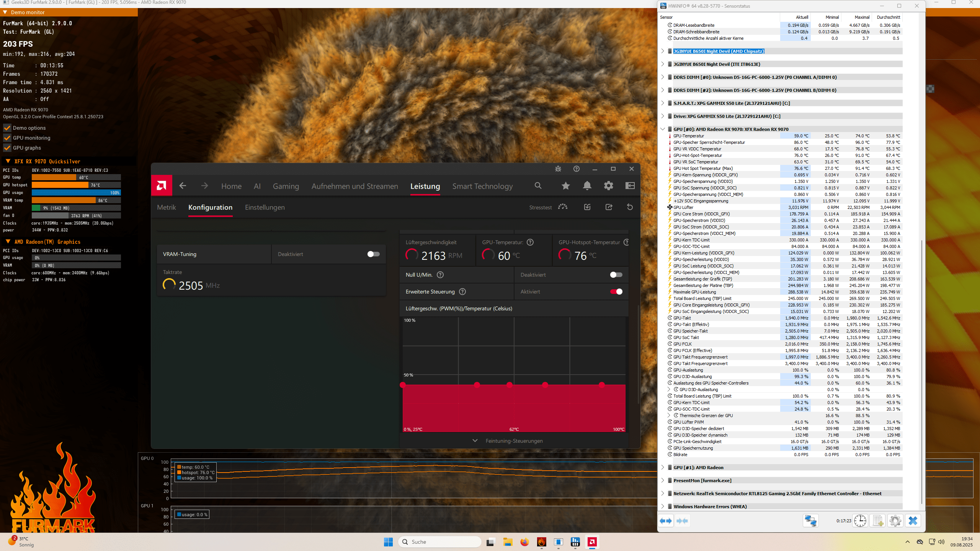This screenshot has height=551, width=980.
Task: Uncheck the GPU graphs checkbox
Action: click(x=7, y=148)
